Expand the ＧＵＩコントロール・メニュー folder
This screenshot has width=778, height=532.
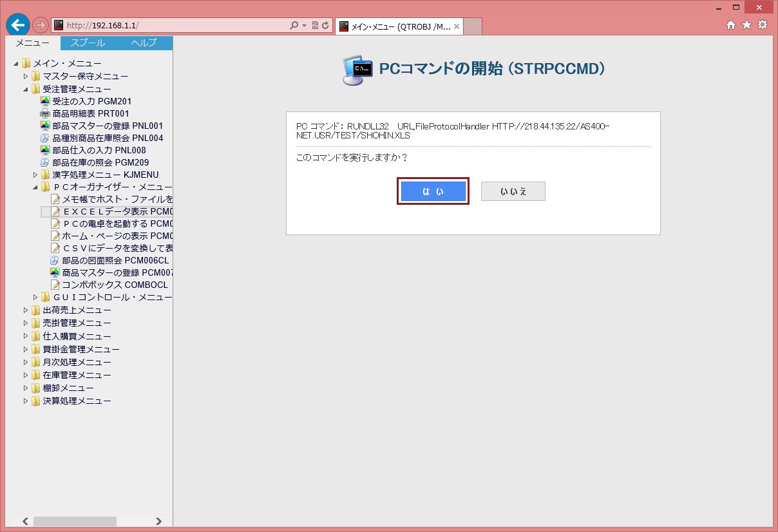pyautogui.click(x=35, y=297)
